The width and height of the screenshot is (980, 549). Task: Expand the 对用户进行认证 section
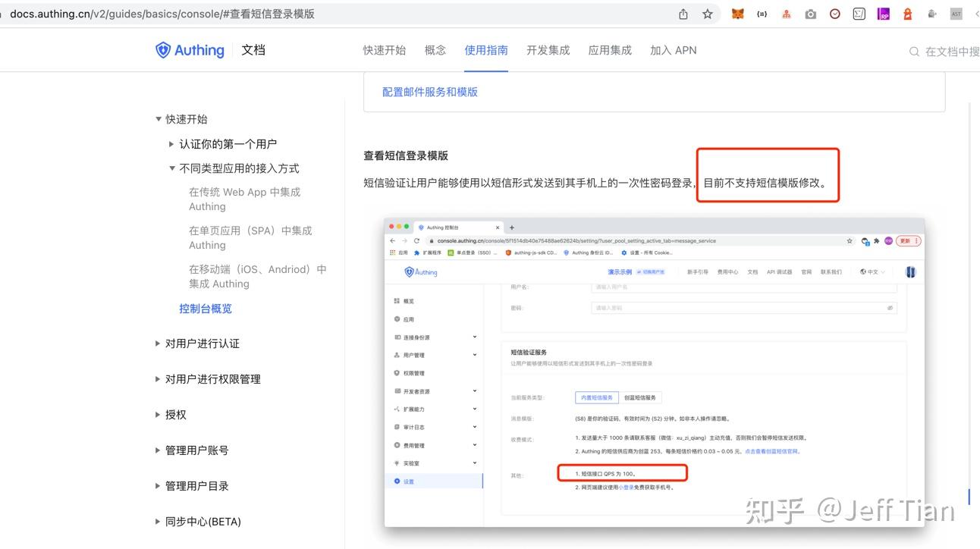(159, 344)
